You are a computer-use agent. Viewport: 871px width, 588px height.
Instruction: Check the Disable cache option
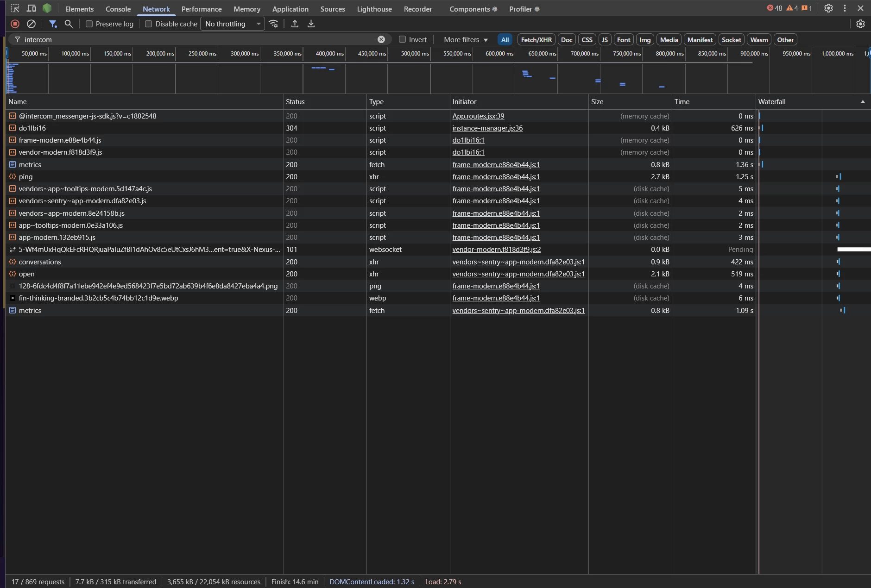pos(149,24)
